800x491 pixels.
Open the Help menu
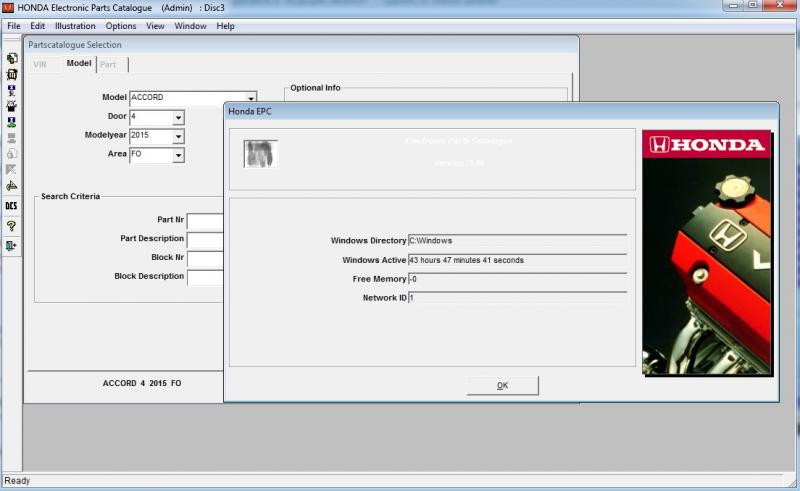click(x=225, y=26)
